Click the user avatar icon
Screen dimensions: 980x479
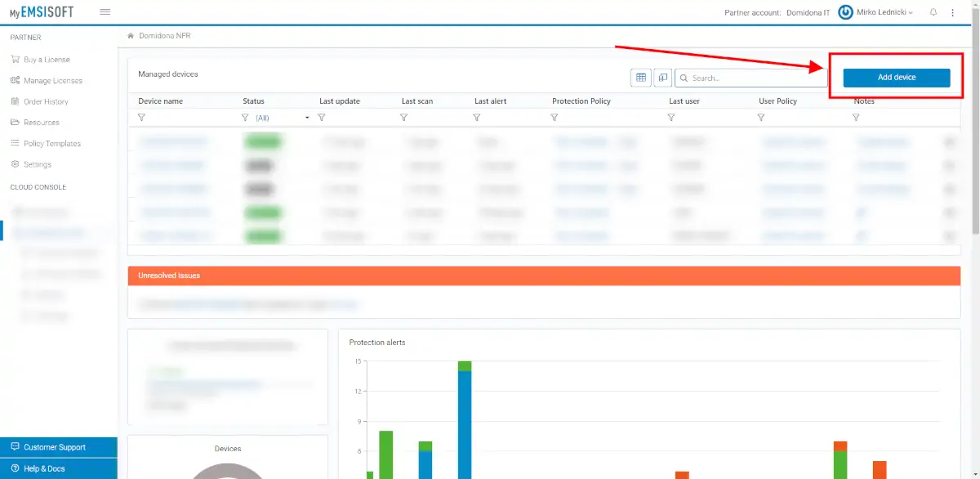click(x=845, y=12)
